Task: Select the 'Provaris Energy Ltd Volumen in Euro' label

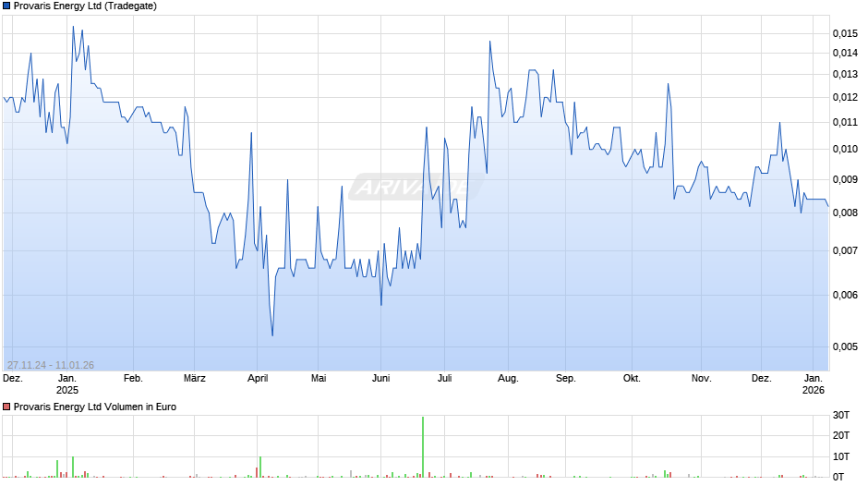Action: [95, 407]
